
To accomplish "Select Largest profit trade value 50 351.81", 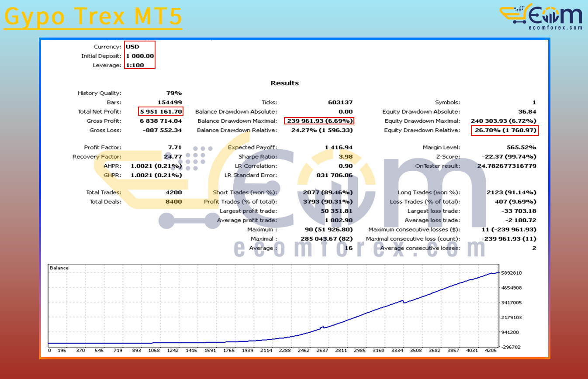I will tap(337, 211).
